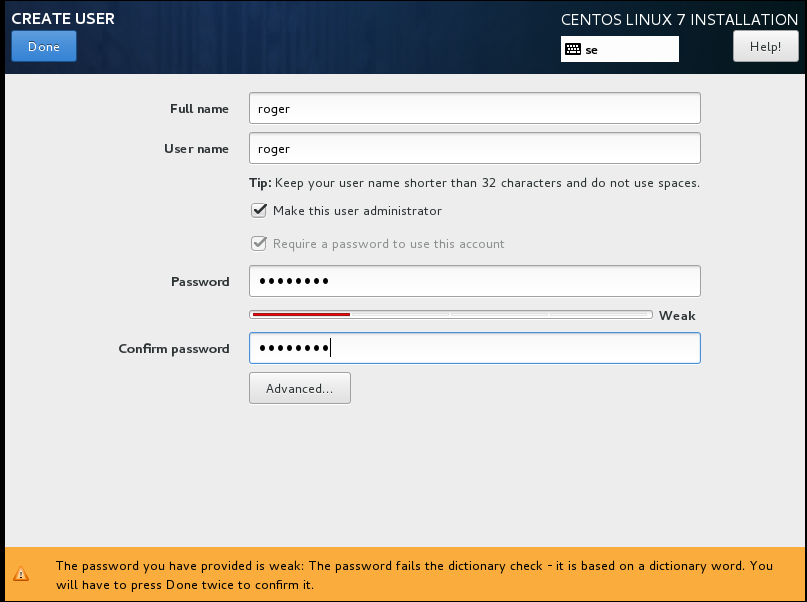Toggle Require a password checkbox

259,243
